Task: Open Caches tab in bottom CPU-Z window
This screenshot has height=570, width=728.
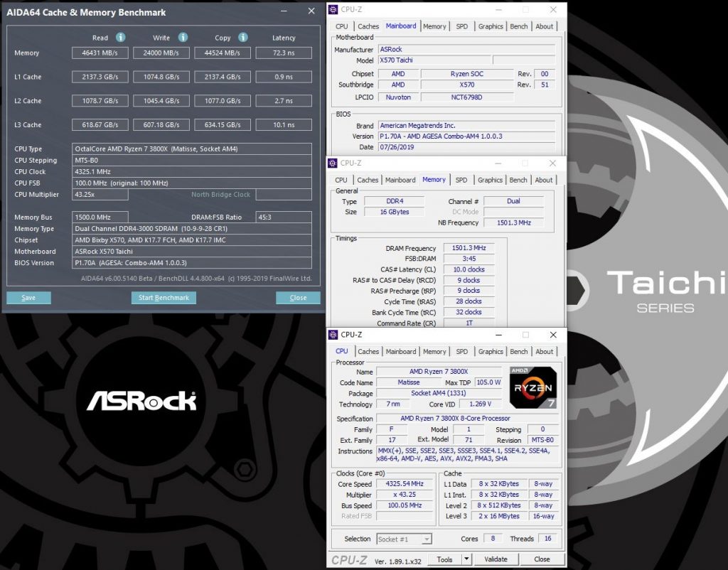Action: click(x=368, y=352)
